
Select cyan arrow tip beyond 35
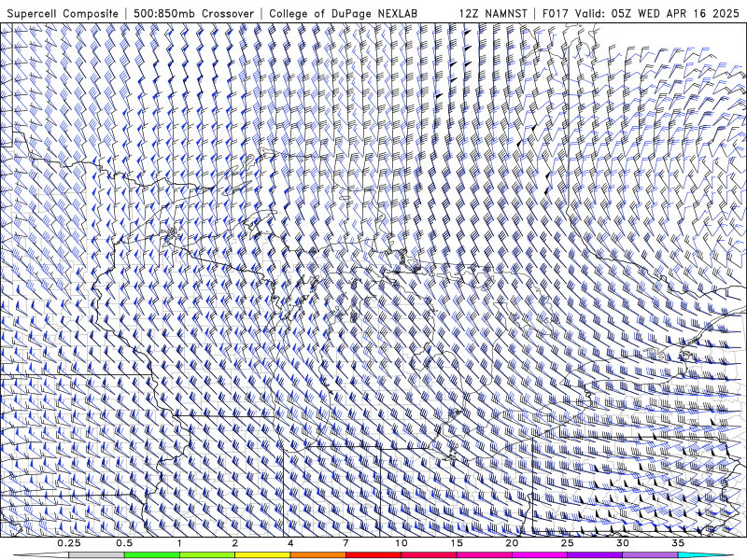click(705, 555)
